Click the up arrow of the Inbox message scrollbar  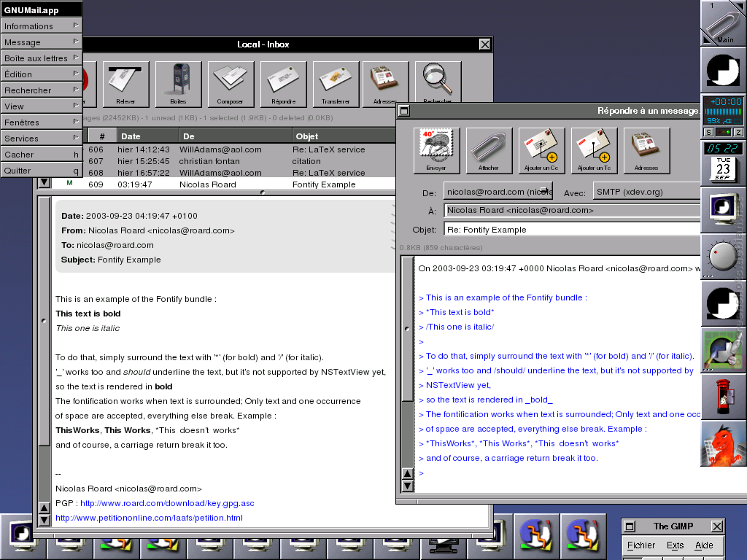[44, 508]
